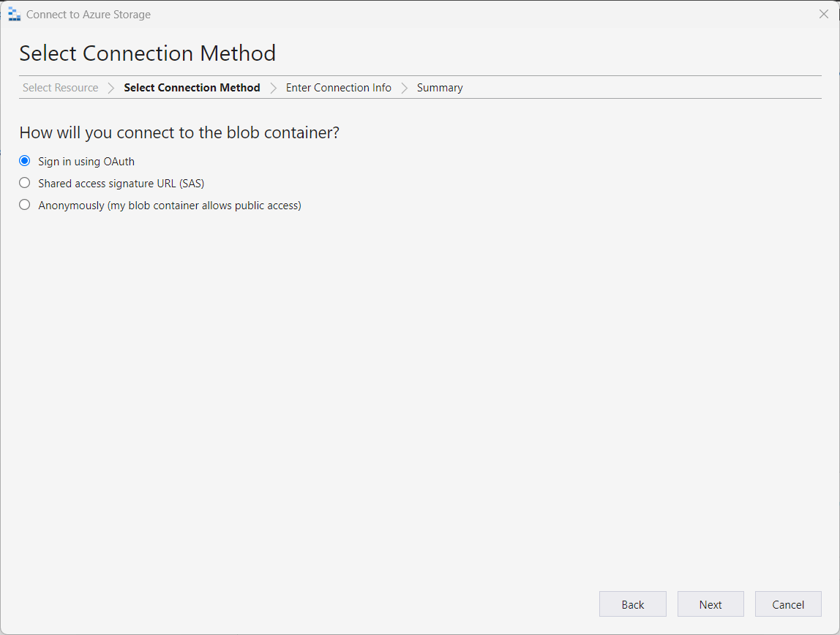Screen dimensions: 840x635
Task: Click the "Connect to Azure Storage" window title text
Action: point(89,14)
